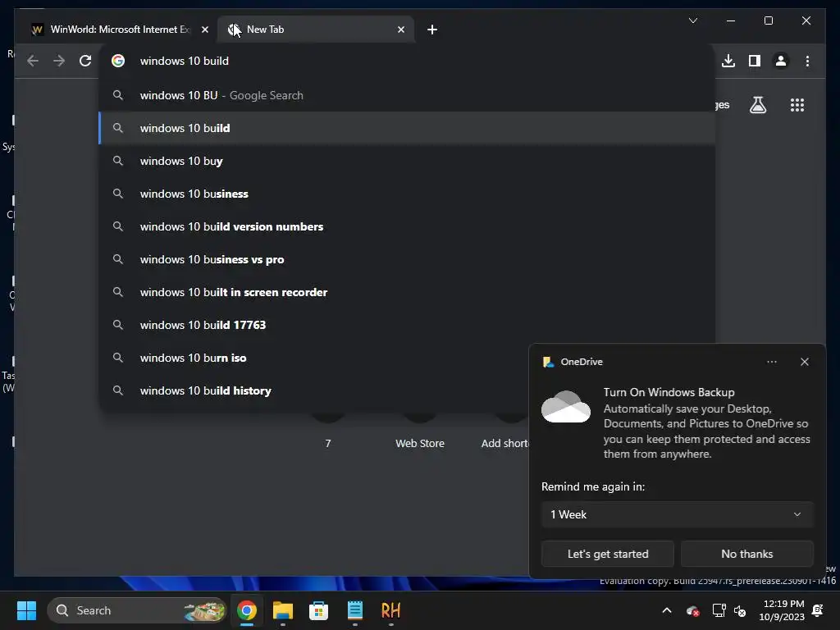The width and height of the screenshot is (840, 630).
Task: Open the tab search chevron
Action: click(x=692, y=21)
